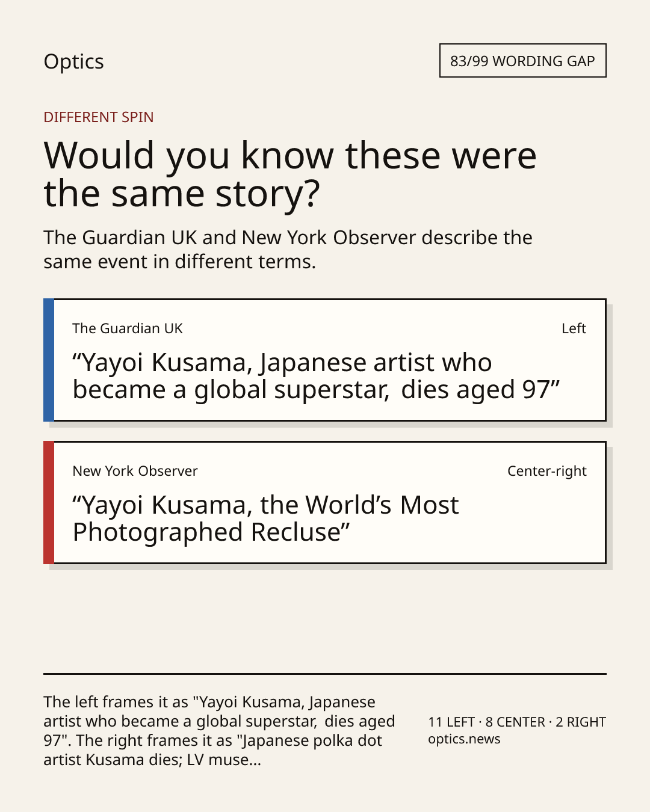Click the '11 LEFT · 8 CENTER · 2 RIGHT' count
The height and width of the screenshot is (812, 650).
point(517,722)
